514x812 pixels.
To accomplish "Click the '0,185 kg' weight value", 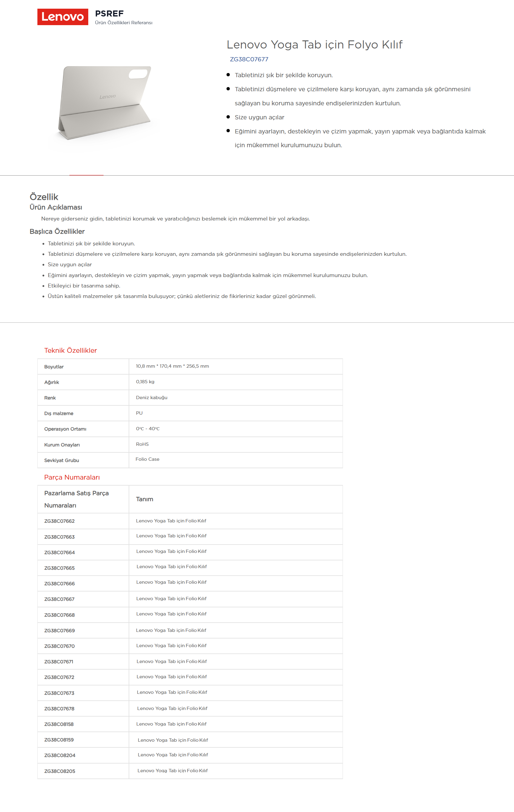I will [145, 382].
